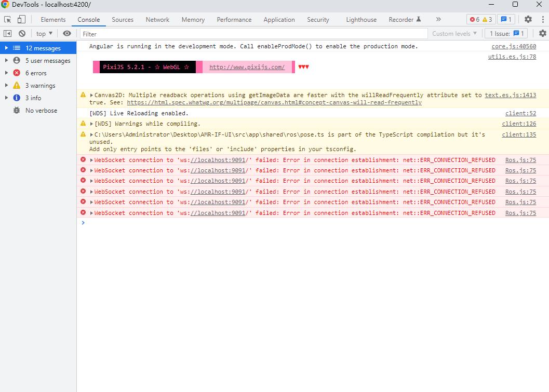Screen dimensions: 549x392
Task: Expand the 3 warnings group arrow
Action: tap(6, 85)
